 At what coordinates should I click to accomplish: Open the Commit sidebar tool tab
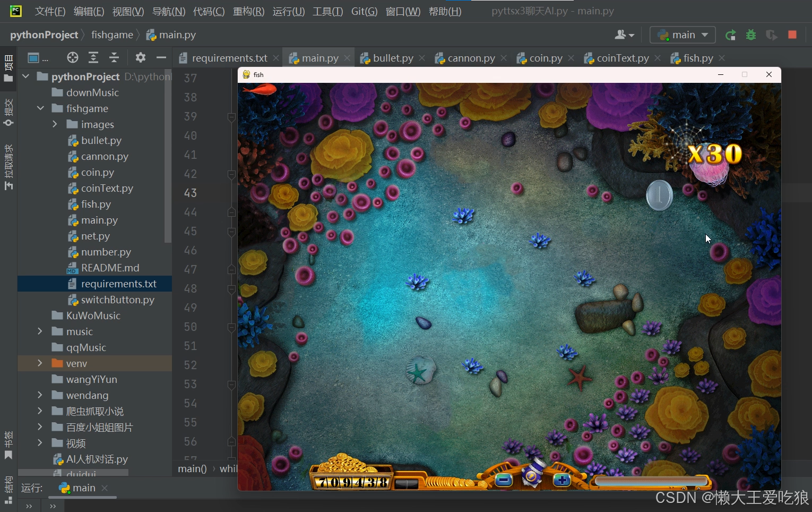[x=8, y=112]
